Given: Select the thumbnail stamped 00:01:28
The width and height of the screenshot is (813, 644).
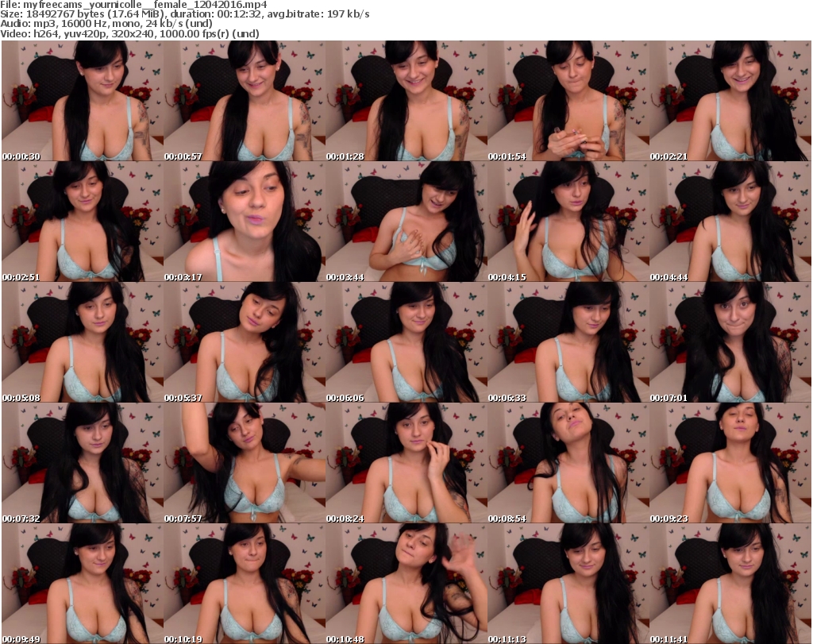Looking at the screenshot, I should tap(406, 101).
